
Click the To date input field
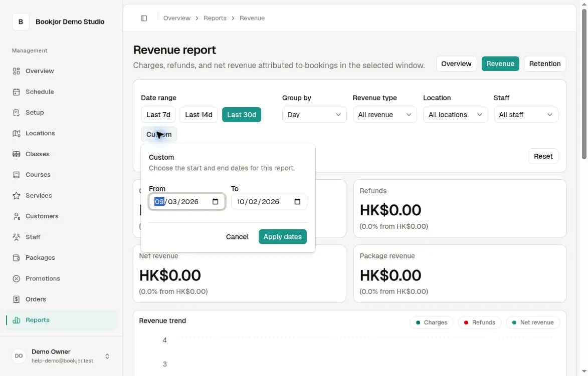(x=269, y=202)
